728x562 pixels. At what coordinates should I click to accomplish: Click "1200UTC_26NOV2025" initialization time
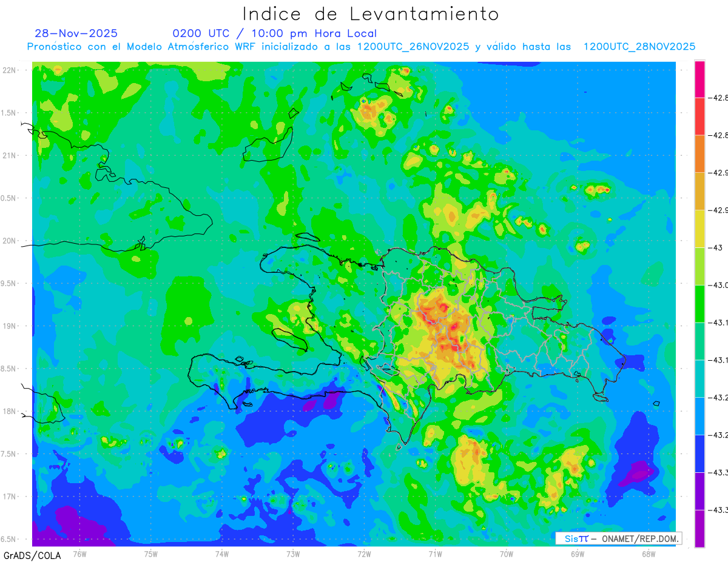coord(413,47)
